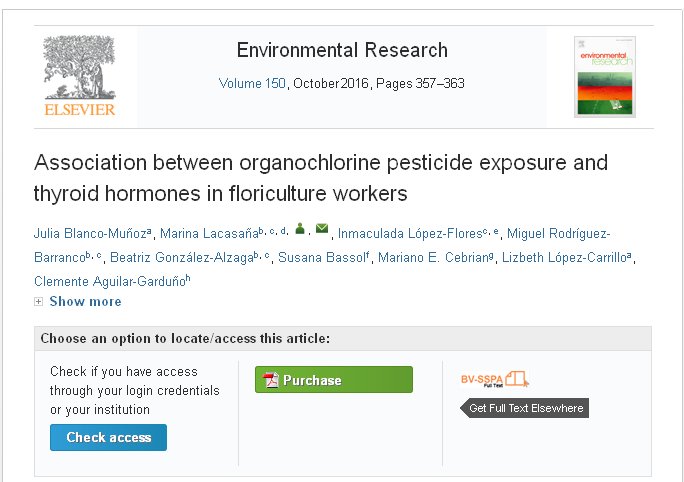Open author Julia Blanco-Muñoz link
Viewport: 684px width, 482px height.
click(90, 234)
